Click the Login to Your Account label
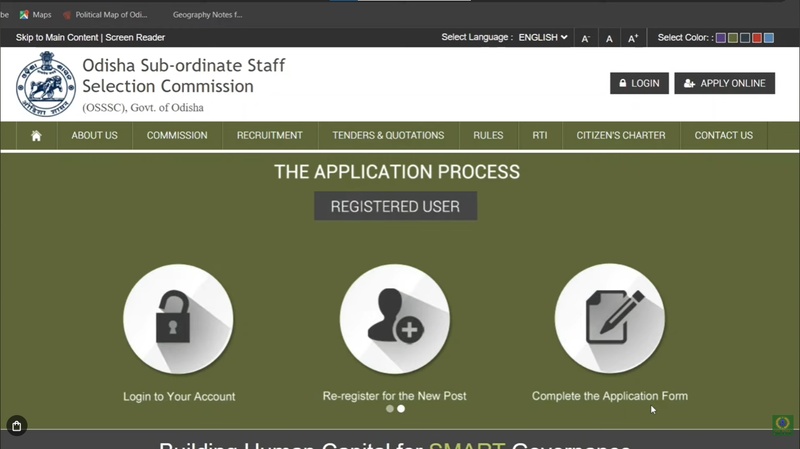 [x=179, y=396]
